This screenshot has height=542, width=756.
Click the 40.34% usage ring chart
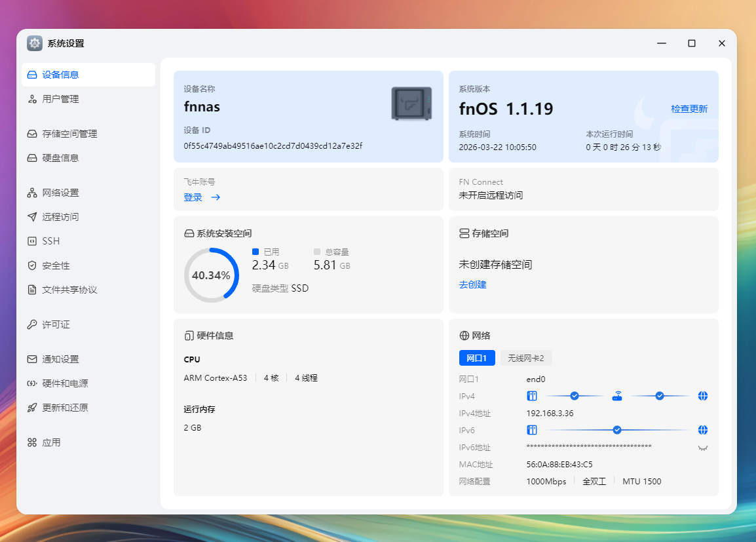tap(211, 275)
